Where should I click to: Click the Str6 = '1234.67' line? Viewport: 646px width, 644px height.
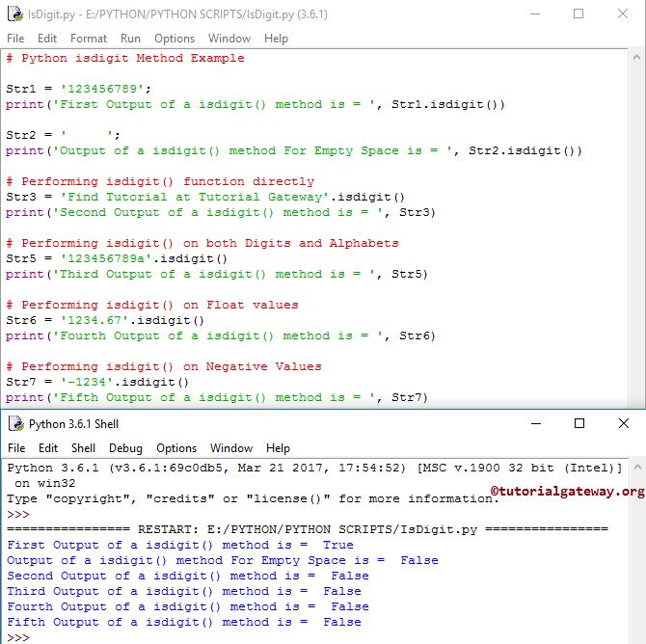point(105,320)
